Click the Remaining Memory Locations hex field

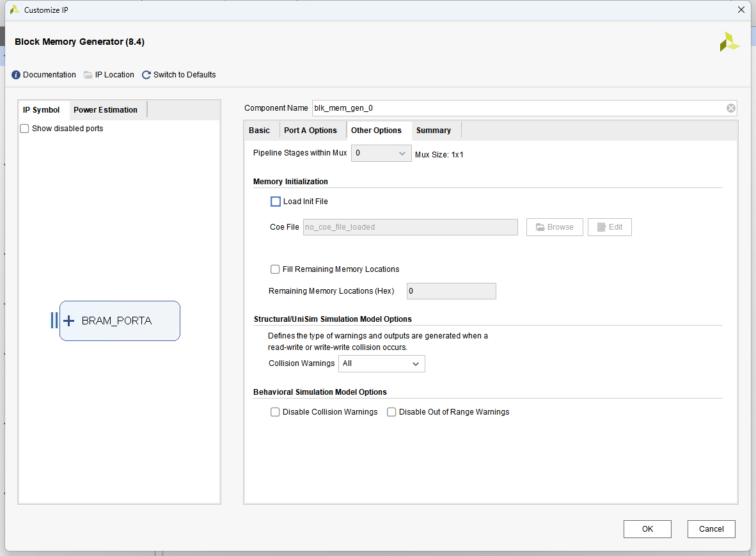451,291
